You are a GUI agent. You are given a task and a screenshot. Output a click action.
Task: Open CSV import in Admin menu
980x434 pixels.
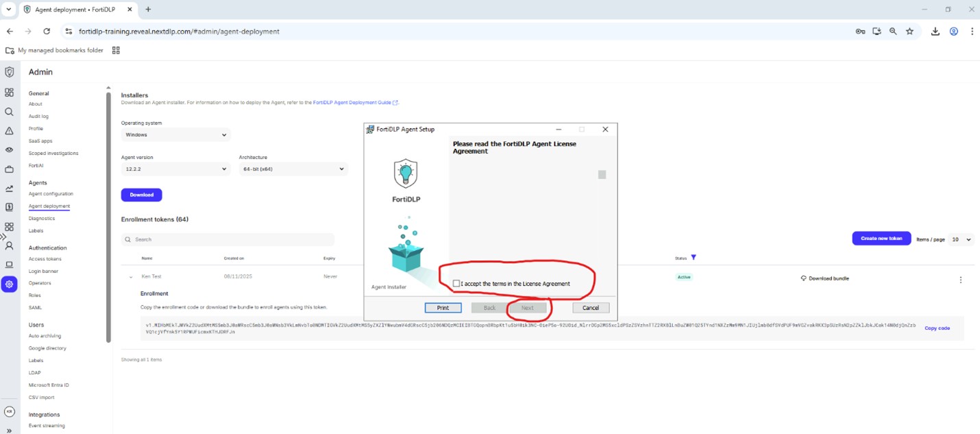click(41, 398)
